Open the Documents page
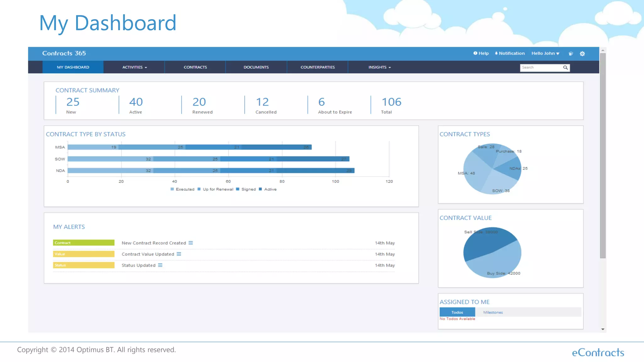644x362 pixels. [x=256, y=67]
